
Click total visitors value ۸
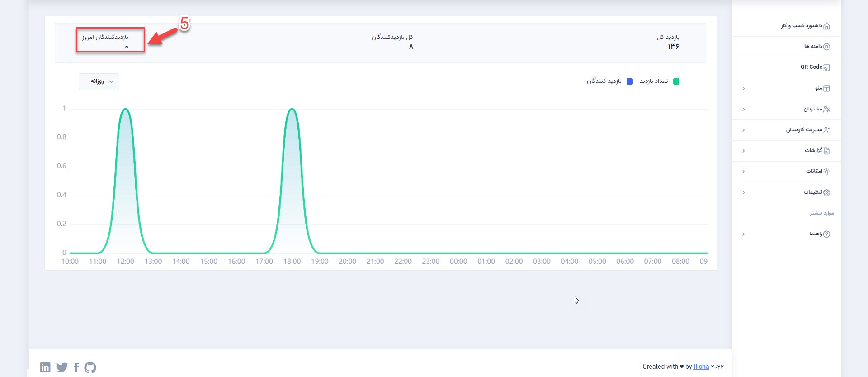tap(411, 46)
